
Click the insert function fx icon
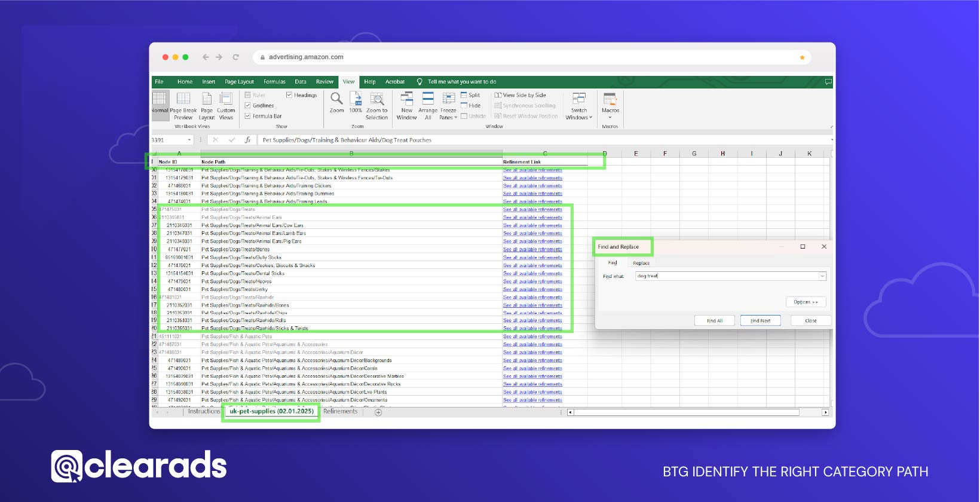[247, 140]
